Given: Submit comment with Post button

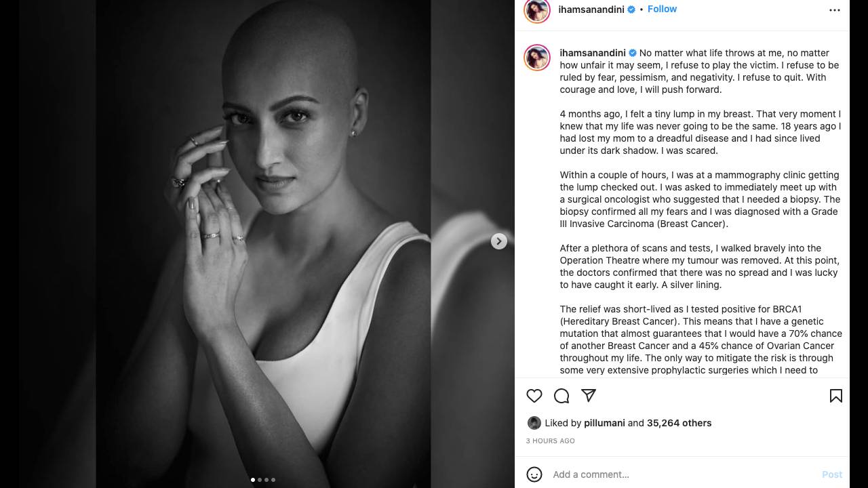Looking at the screenshot, I should 832,474.
